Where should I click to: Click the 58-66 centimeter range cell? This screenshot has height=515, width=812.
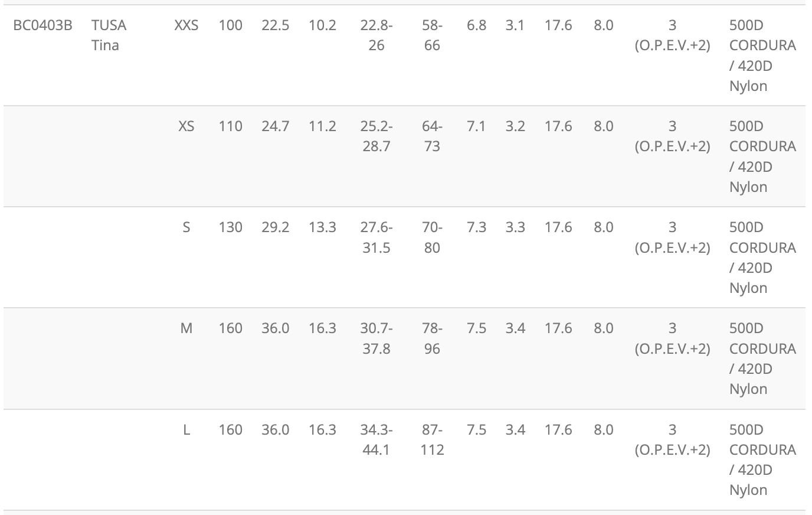coord(432,35)
